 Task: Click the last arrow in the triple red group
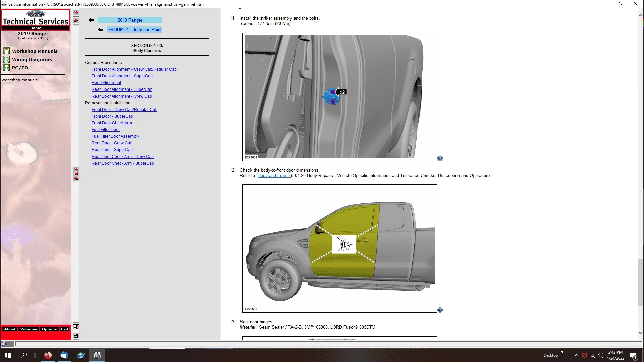[x=76, y=179]
